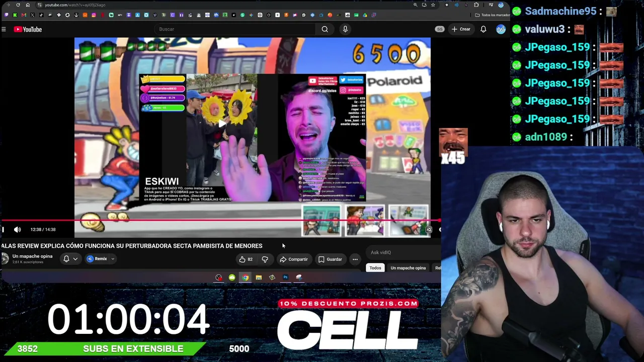Open the YouTube account avatar menu
Screen dimensions: 644x362
click(x=501, y=29)
